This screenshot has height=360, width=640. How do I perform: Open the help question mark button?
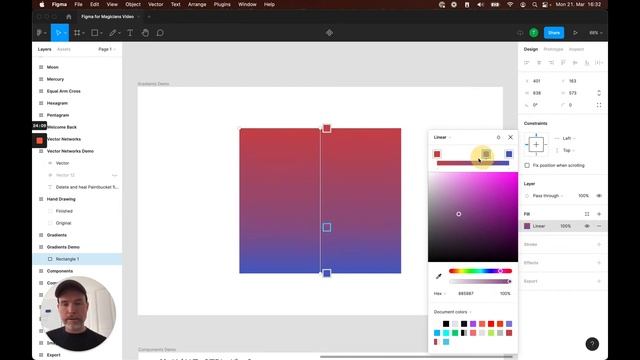click(x=592, y=344)
